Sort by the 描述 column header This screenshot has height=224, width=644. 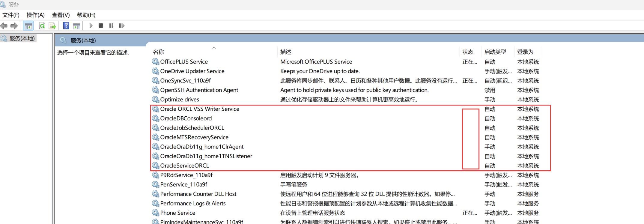[x=286, y=52]
